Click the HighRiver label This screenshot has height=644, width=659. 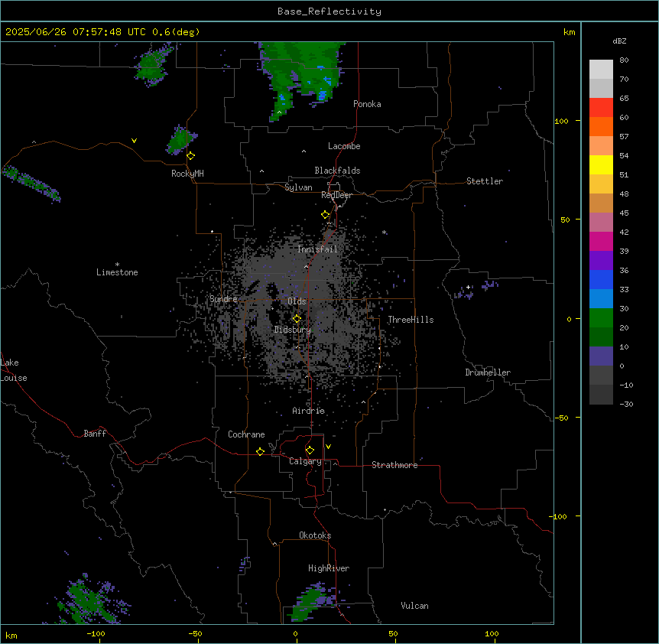coord(329,568)
